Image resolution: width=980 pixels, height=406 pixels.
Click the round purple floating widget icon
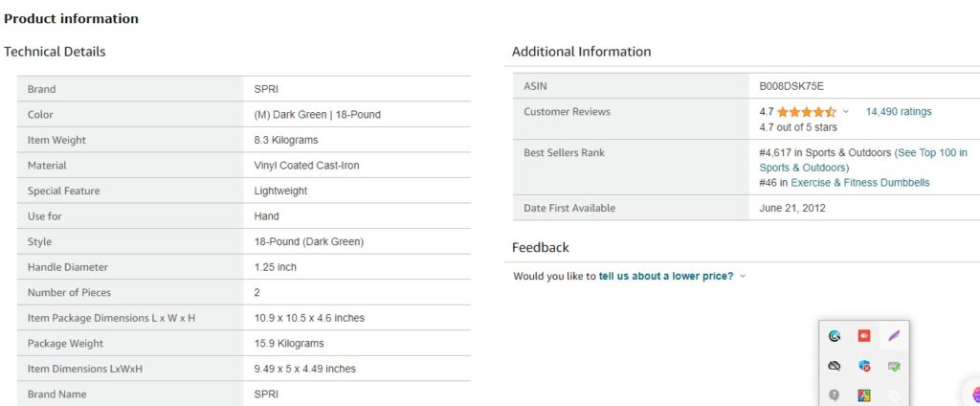pyautogui.click(x=975, y=395)
